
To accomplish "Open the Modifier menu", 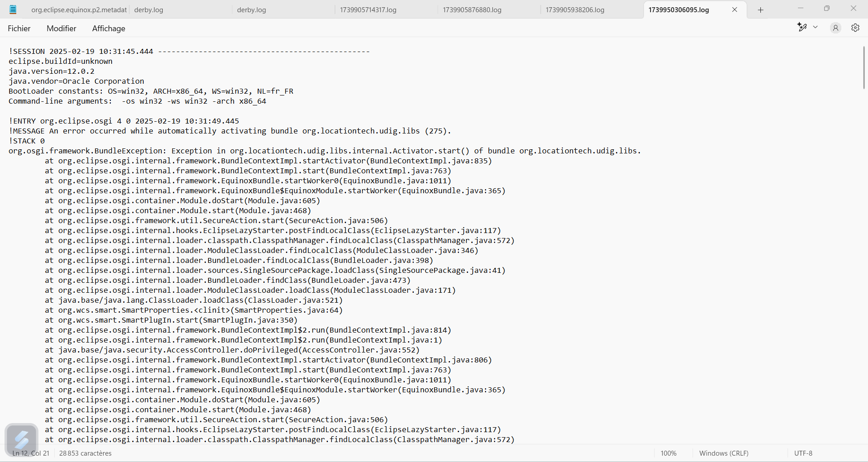I will [x=61, y=29].
